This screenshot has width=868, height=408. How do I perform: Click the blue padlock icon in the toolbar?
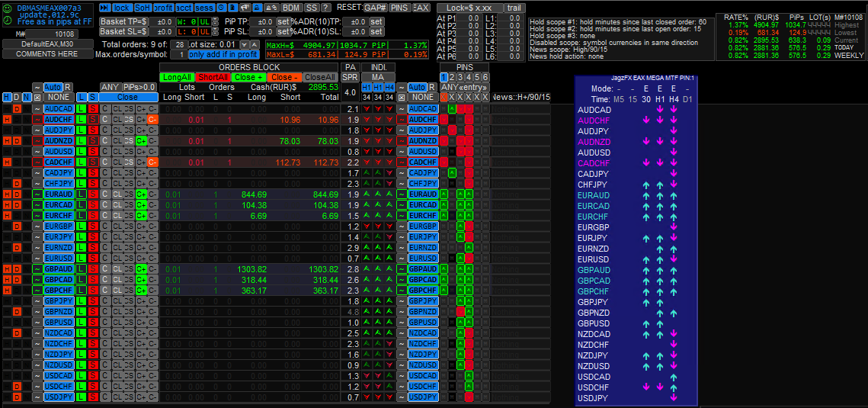click(256, 8)
